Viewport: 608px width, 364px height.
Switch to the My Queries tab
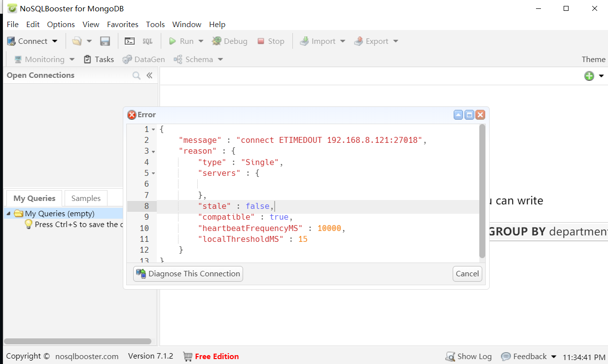coord(35,198)
